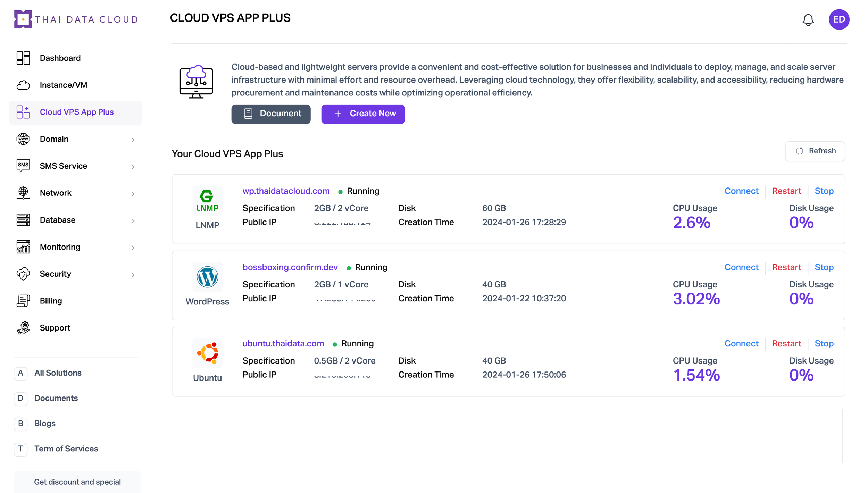
Task: Click the Monitoring chart icon
Action: (x=23, y=247)
